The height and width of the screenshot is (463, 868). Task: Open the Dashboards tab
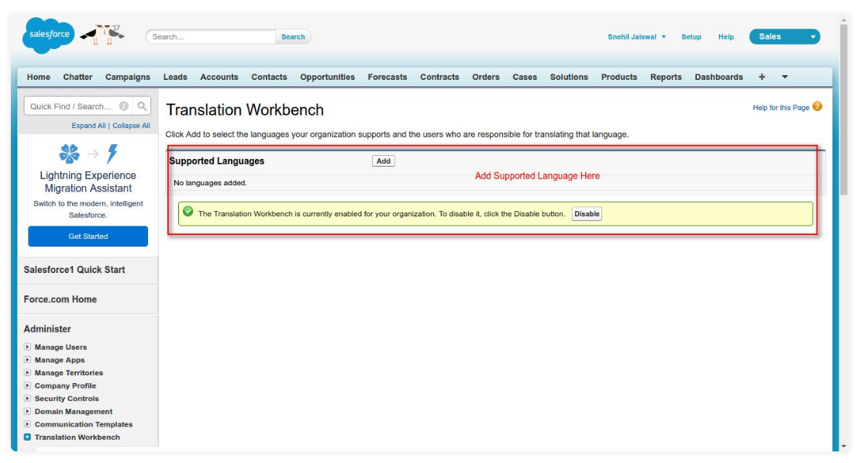click(719, 77)
